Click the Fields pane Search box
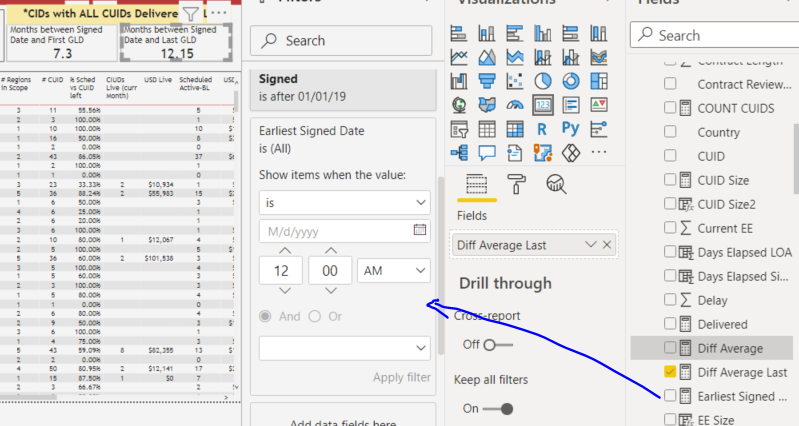The height and width of the screenshot is (426, 799). (714, 35)
